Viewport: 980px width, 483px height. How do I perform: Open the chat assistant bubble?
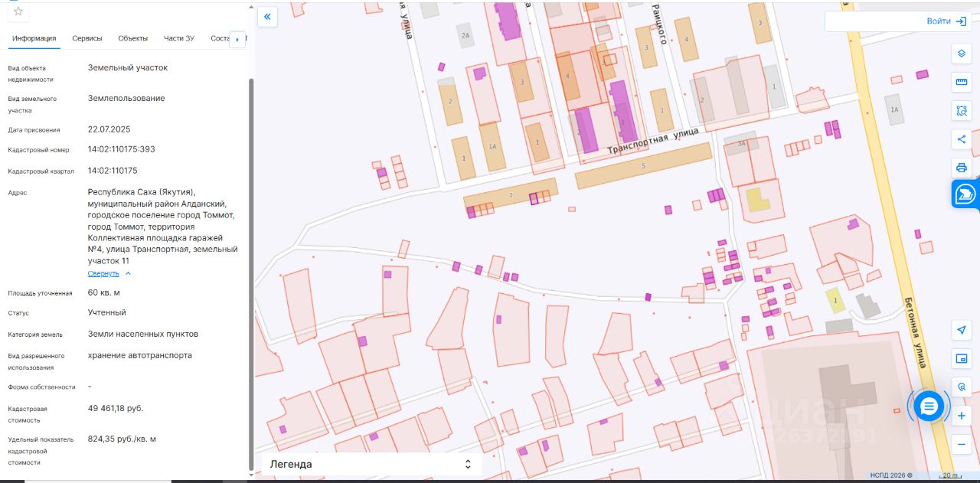point(929,406)
